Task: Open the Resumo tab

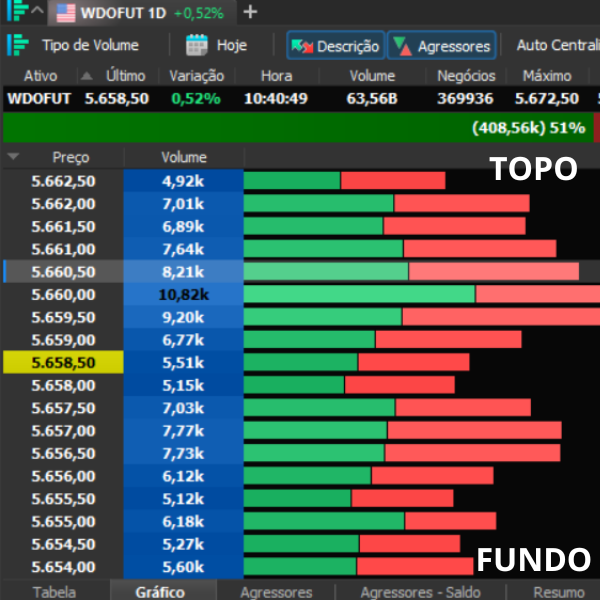Action: click(559, 592)
